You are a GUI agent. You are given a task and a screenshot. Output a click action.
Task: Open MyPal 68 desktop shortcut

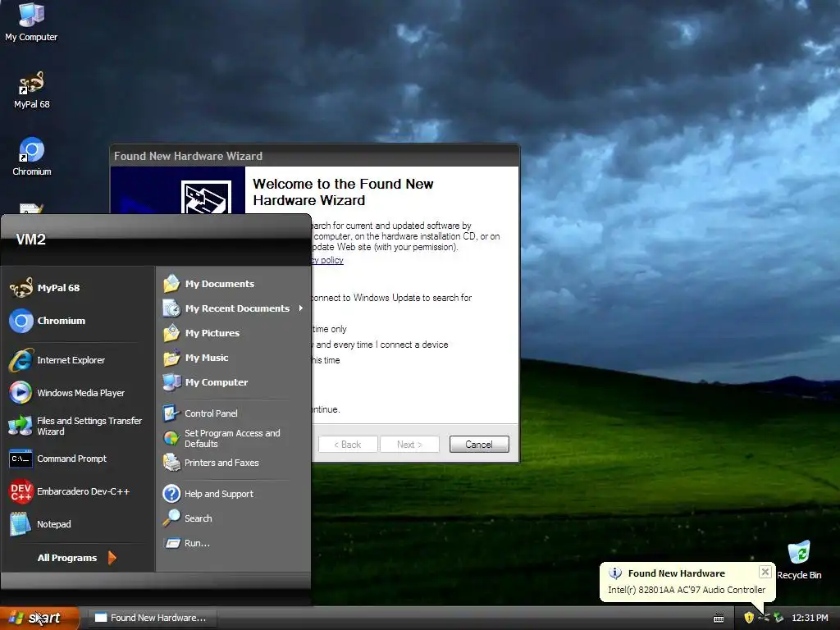pyautogui.click(x=31, y=90)
